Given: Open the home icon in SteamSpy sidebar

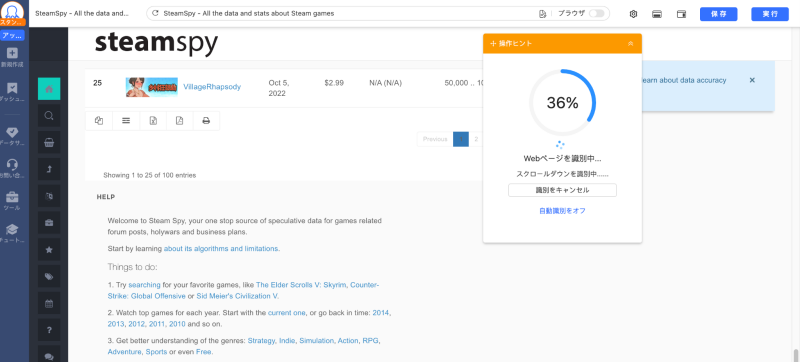Looking at the screenshot, I should pyautogui.click(x=49, y=89).
